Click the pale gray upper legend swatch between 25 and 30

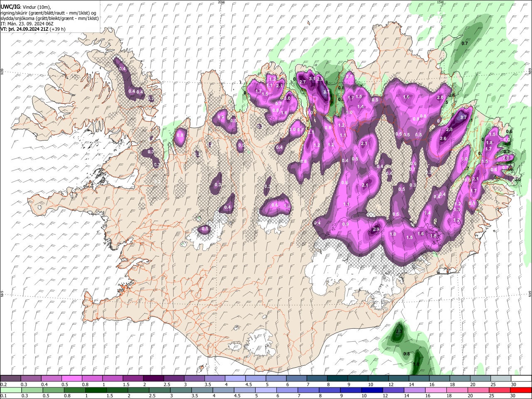click(x=501, y=379)
